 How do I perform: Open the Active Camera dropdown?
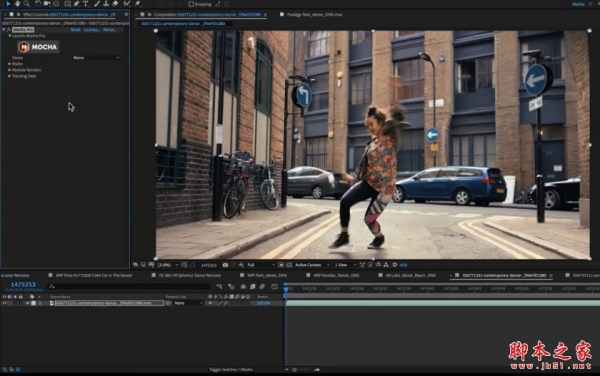tap(312, 265)
